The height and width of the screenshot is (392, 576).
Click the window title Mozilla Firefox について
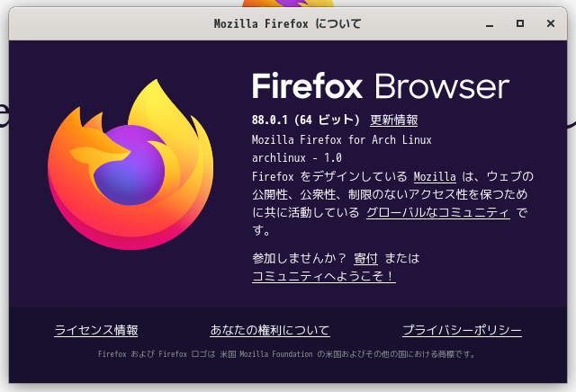[288, 24]
